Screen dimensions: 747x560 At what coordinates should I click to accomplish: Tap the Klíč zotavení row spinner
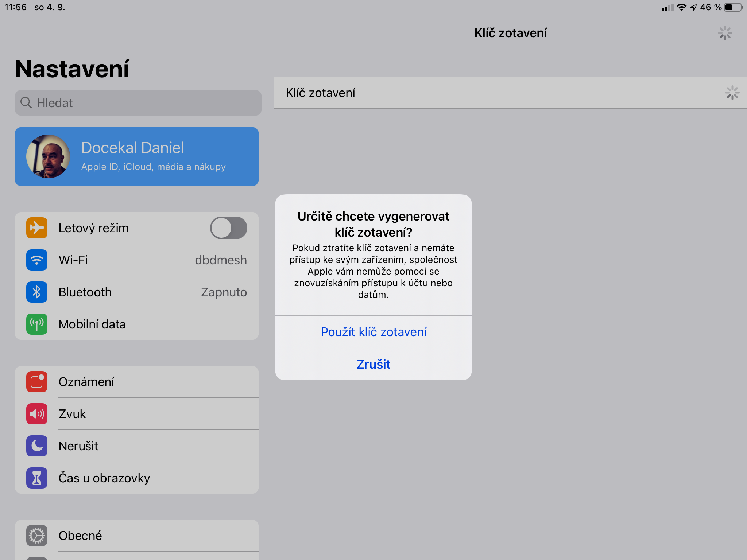tap(732, 93)
